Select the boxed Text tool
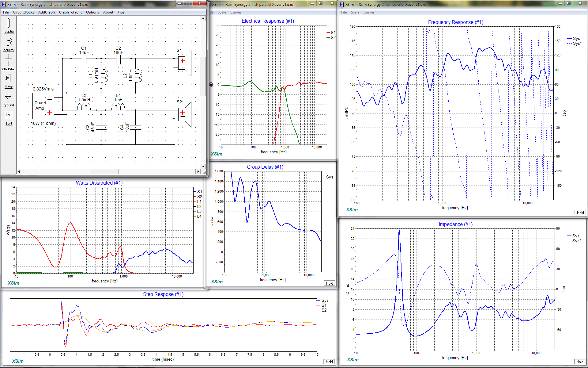Screen dimensions: 588x368 [x=8, y=115]
